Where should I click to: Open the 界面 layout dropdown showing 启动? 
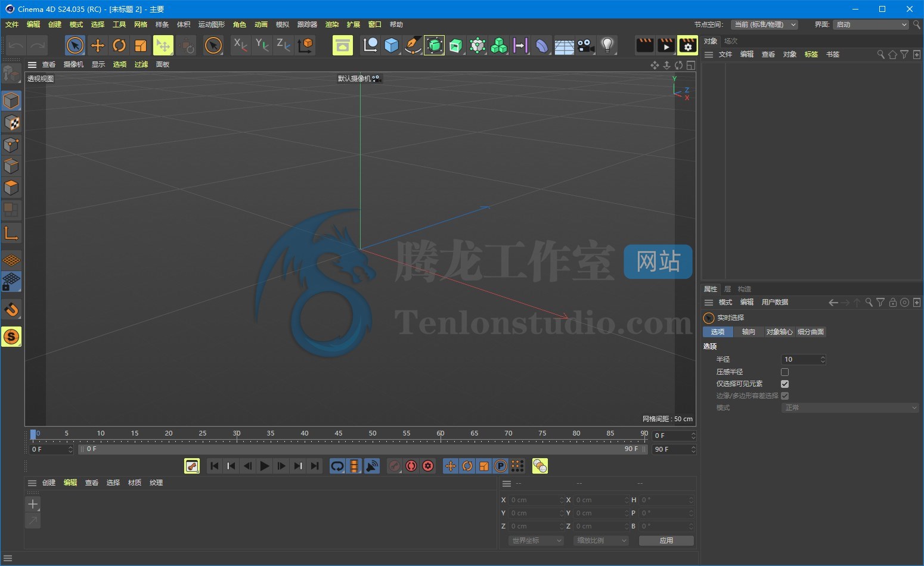[871, 24]
